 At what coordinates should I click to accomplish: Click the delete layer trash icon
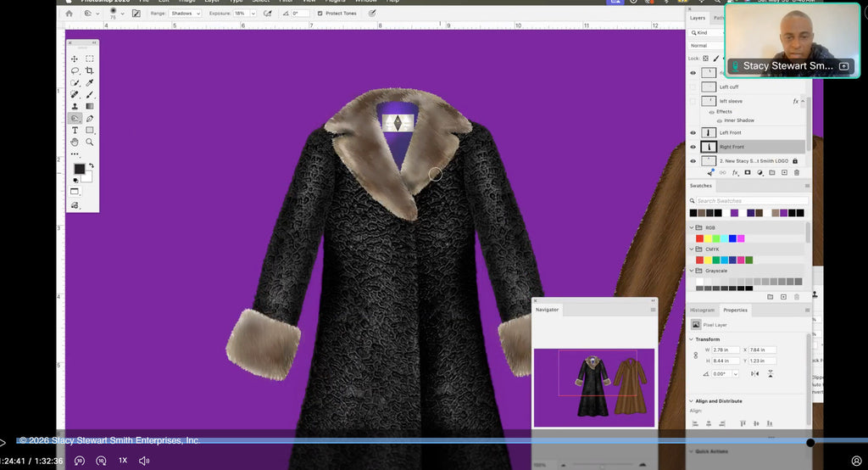797,173
